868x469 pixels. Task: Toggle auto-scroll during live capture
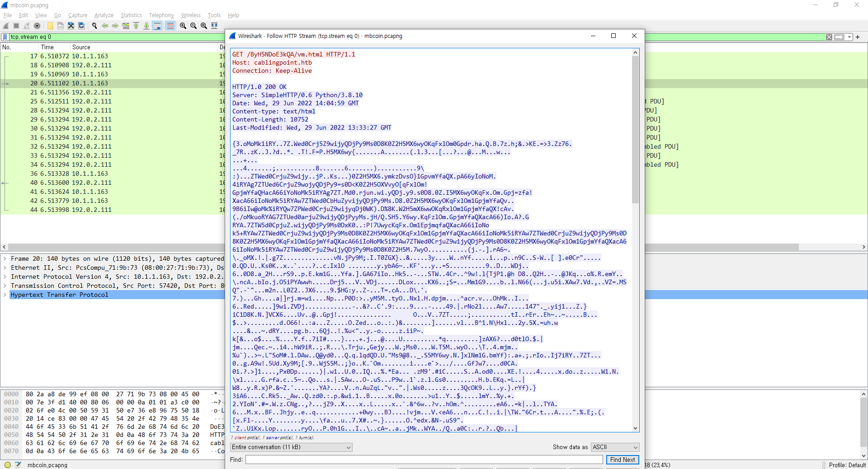point(157,26)
